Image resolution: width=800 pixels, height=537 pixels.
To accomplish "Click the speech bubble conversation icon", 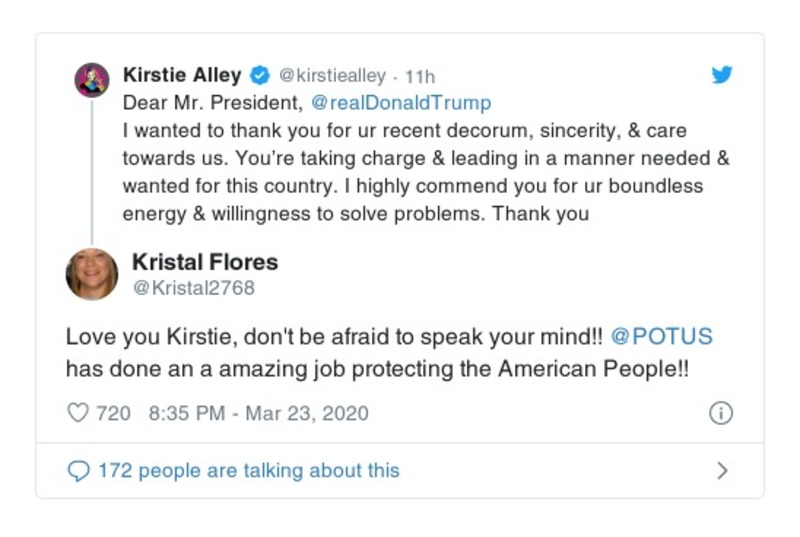I will tap(78, 470).
